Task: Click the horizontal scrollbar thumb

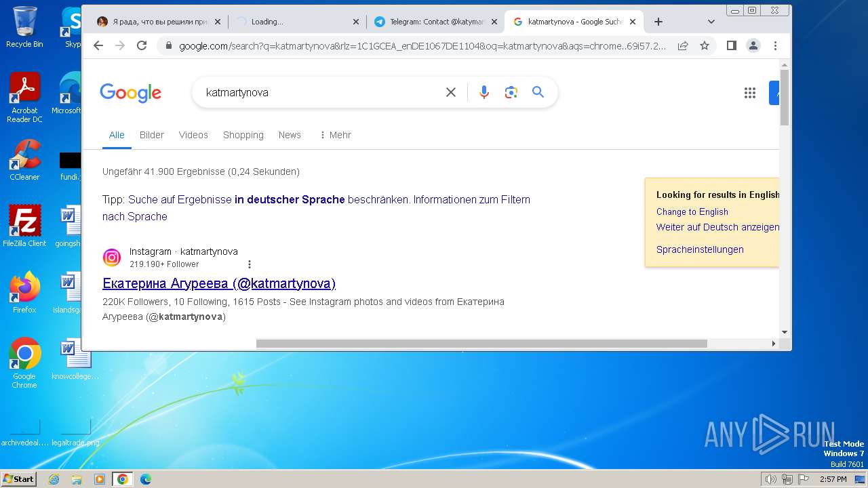Action: tap(481, 344)
